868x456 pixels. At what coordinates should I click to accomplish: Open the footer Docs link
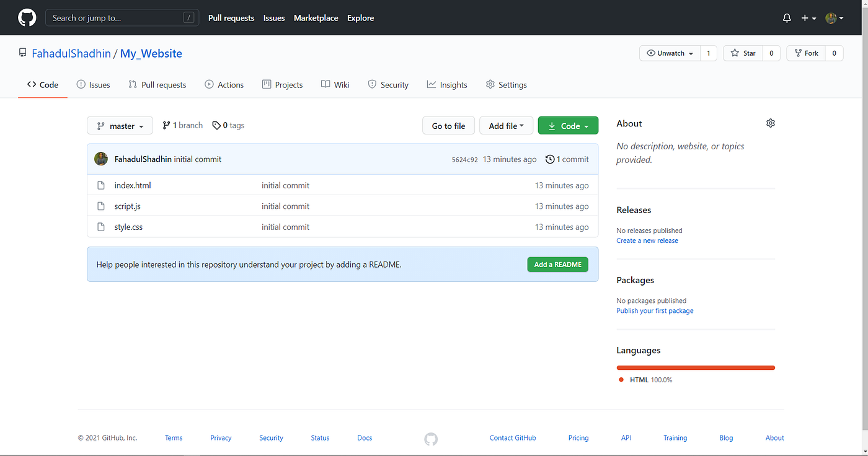pyautogui.click(x=365, y=437)
